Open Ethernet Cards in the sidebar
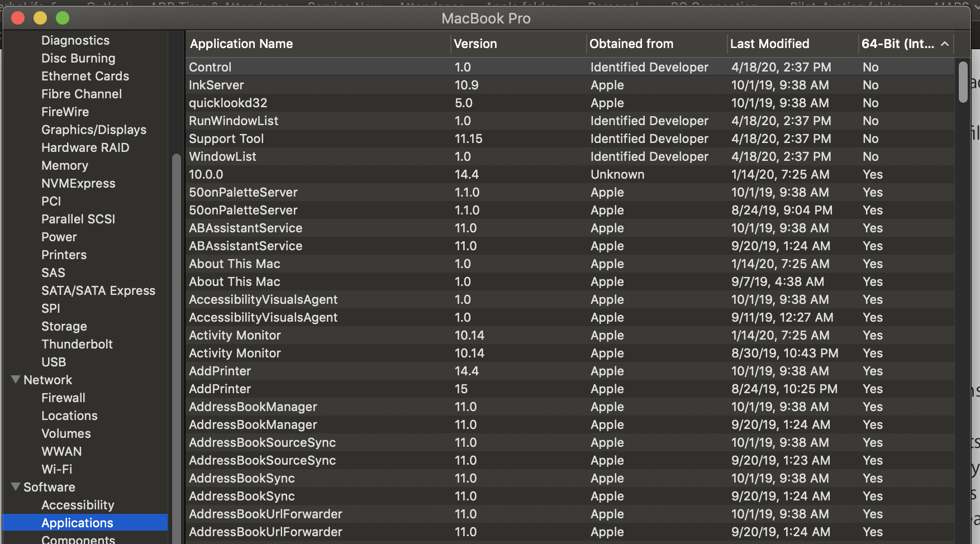Viewport: 980px width, 544px height. 85,76
